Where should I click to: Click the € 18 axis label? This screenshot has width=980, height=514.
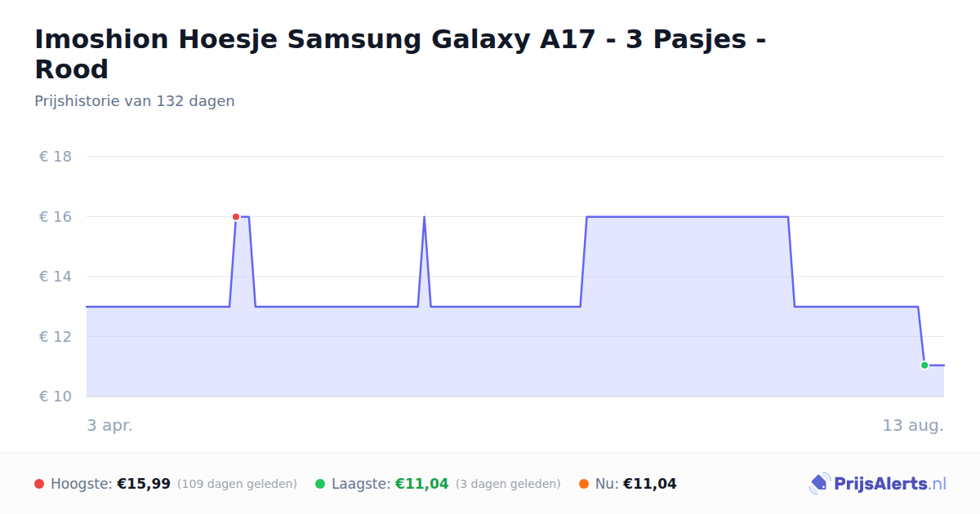[56, 157]
